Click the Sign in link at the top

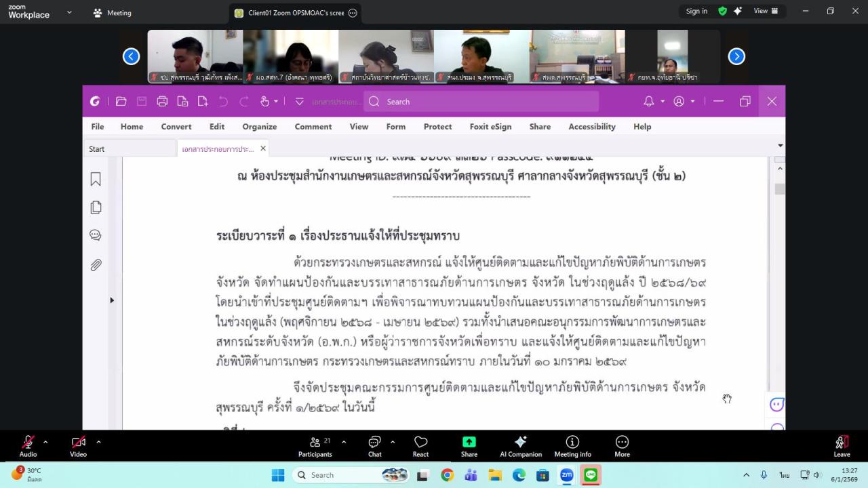(x=696, y=11)
